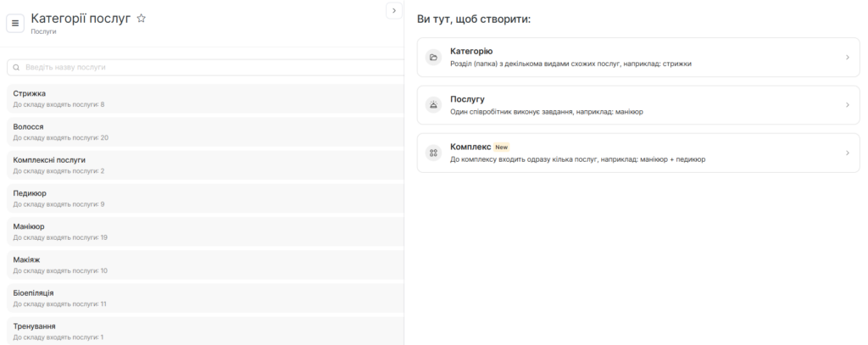Select the Комплексні послуги category
The height and width of the screenshot is (345, 868).
pyautogui.click(x=203, y=164)
